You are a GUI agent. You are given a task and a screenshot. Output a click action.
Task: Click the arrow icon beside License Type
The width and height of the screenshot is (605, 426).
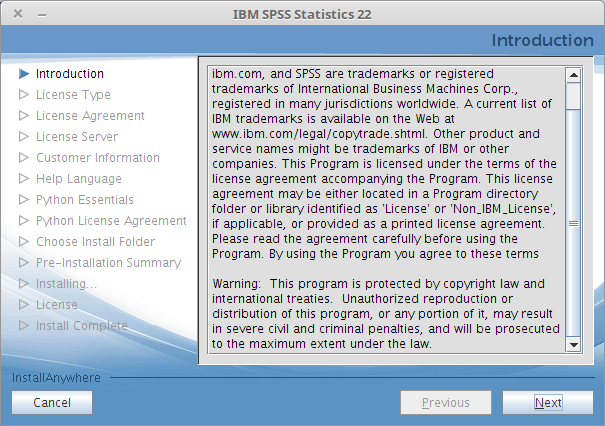[24, 95]
